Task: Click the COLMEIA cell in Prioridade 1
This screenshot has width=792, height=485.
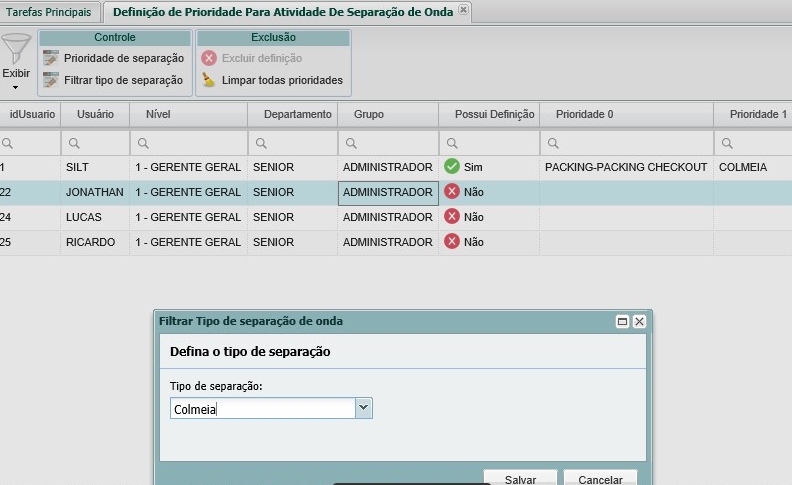Action: (753, 167)
